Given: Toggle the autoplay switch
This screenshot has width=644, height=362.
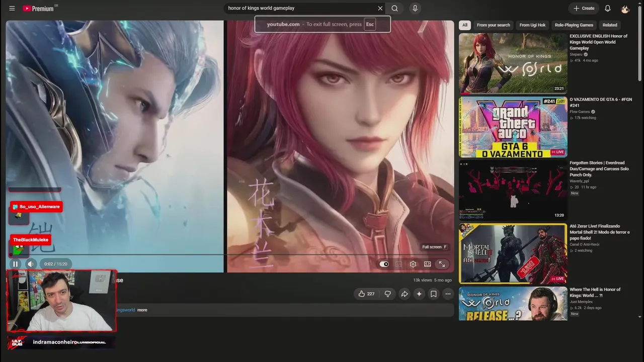Looking at the screenshot, I should (384, 264).
